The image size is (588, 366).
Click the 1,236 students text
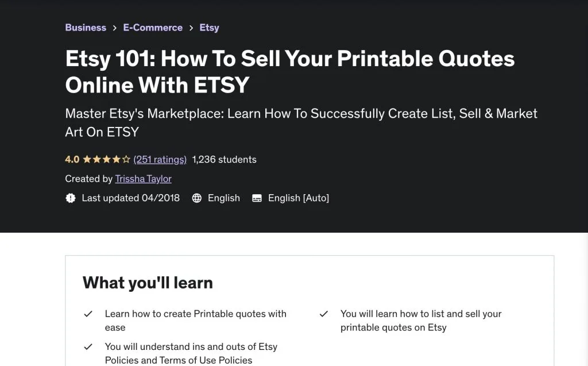(225, 160)
